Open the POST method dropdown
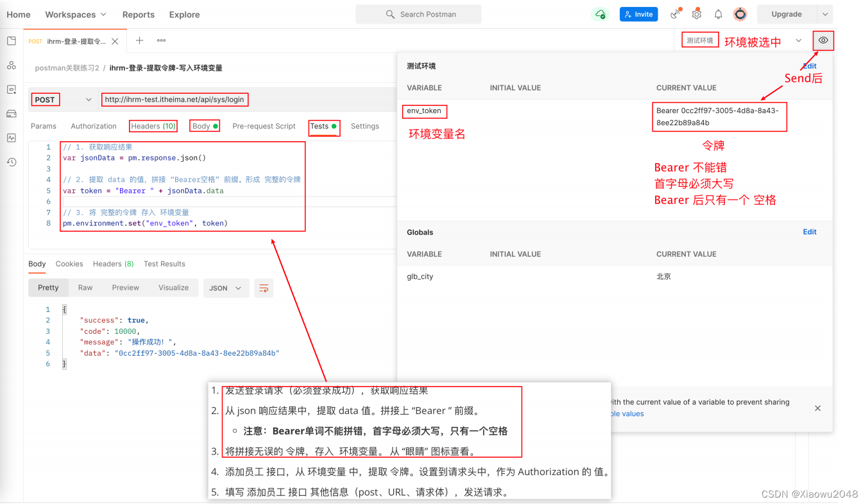868x504 pixels. click(x=62, y=100)
